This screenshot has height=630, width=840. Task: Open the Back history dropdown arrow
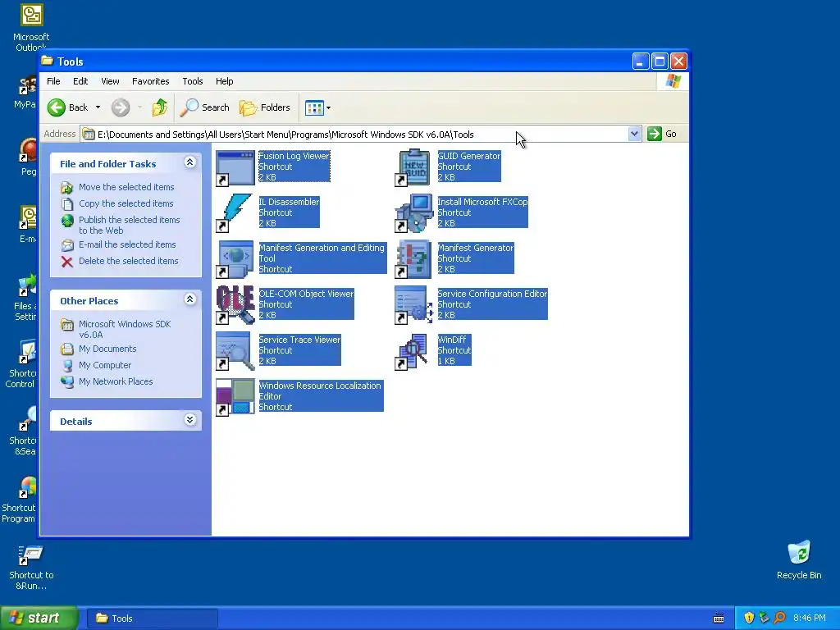tap(98, 107)
